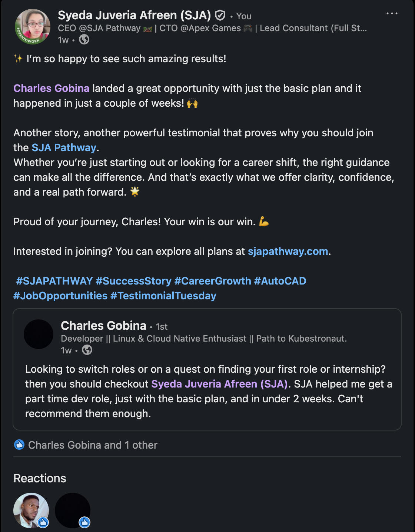Click the verified shield badge beside author name
This screenshot has height=532, width=415.
pyautogui.click(x=220, y=16)
